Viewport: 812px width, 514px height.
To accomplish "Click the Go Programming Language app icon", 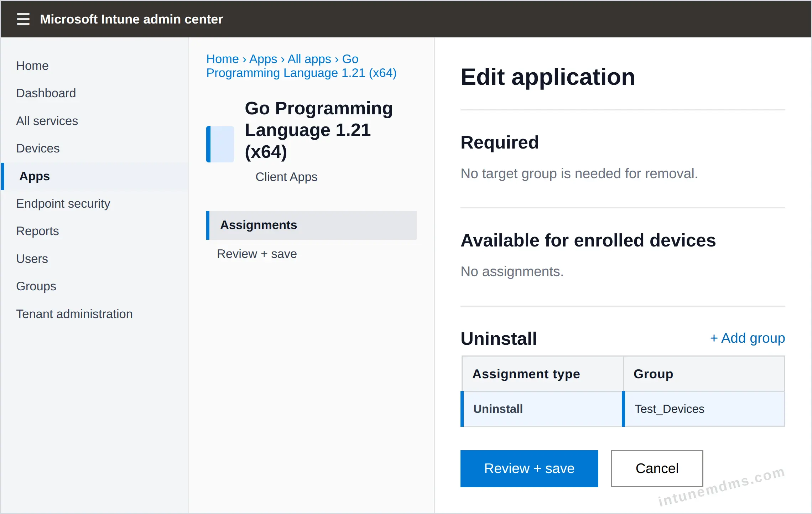I will pos(220,144).
